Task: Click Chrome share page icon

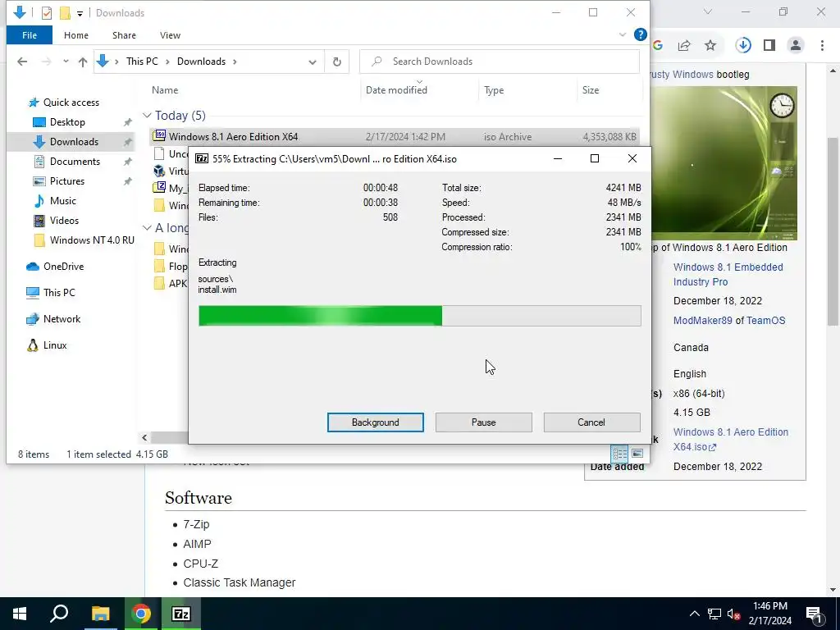Action: pos(684,46)
